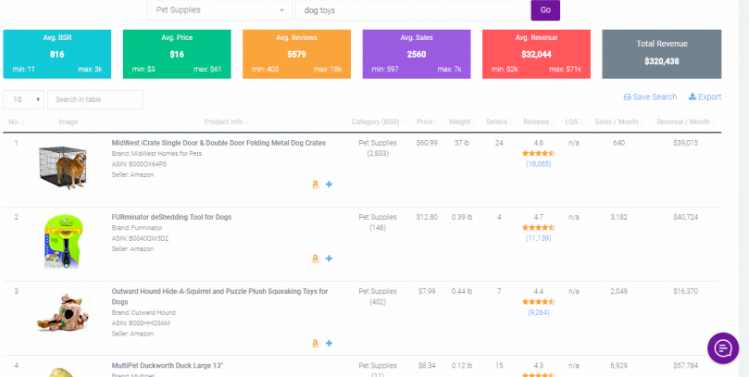Click the star rating for Outward Hound row

tap(538, 302)
